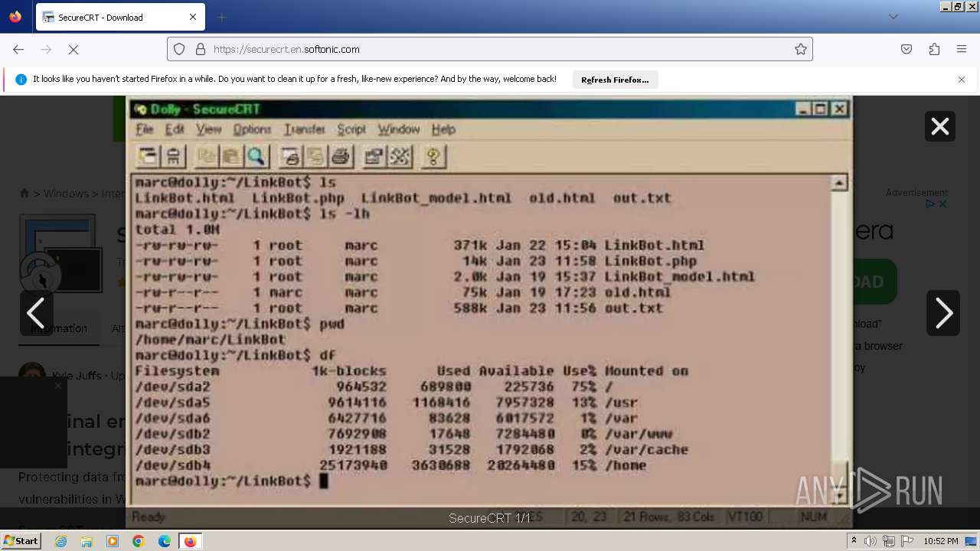Open the Firefox application menu
The image size is (980, 551).
coord(962,49)
